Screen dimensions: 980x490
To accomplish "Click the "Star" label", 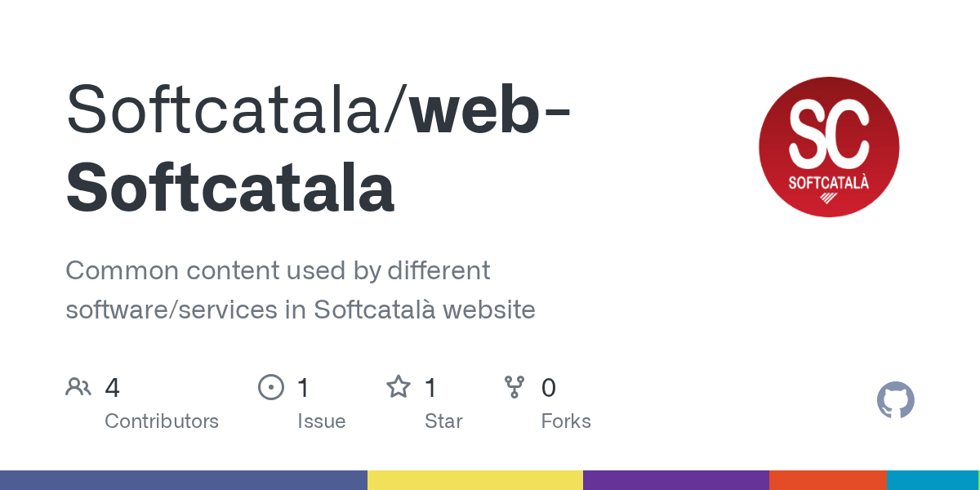I will click(x=443, y=421).
